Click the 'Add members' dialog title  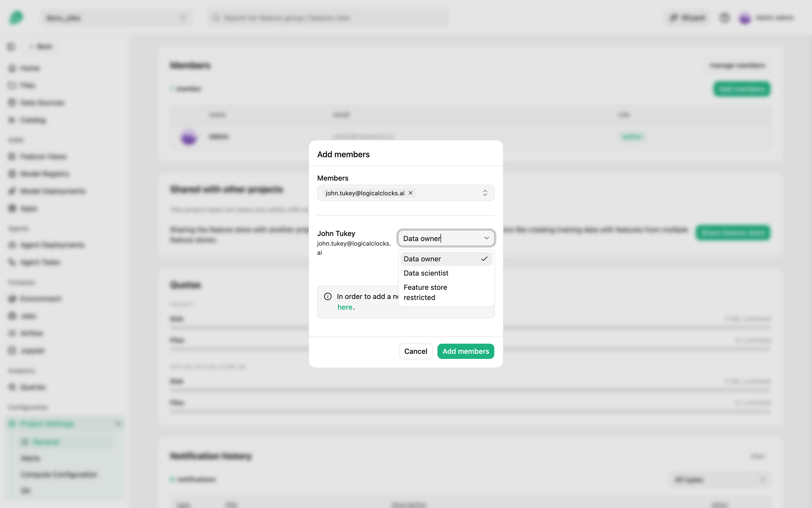pyautogui.click(x=343, y=154)
